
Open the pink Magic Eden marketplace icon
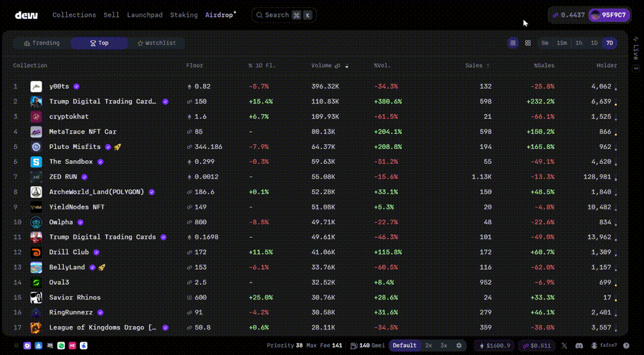72,346
